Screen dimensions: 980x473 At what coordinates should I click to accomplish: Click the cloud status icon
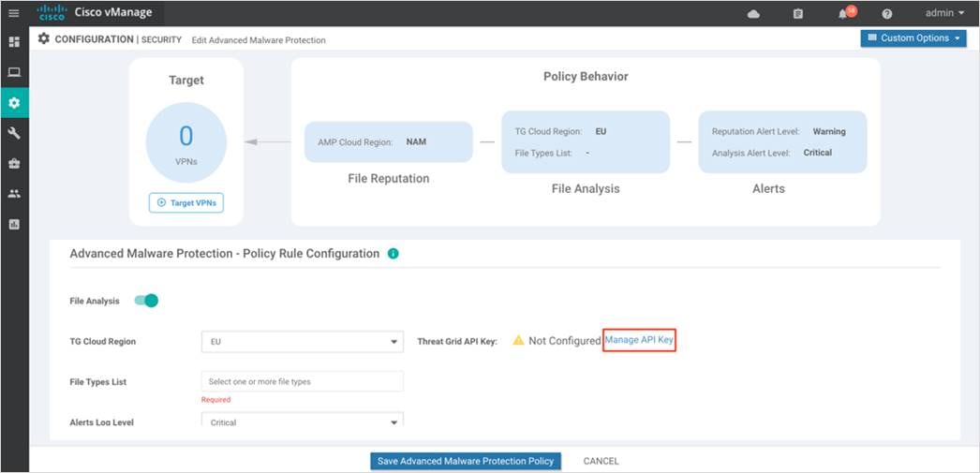click(x=754, y=14)
